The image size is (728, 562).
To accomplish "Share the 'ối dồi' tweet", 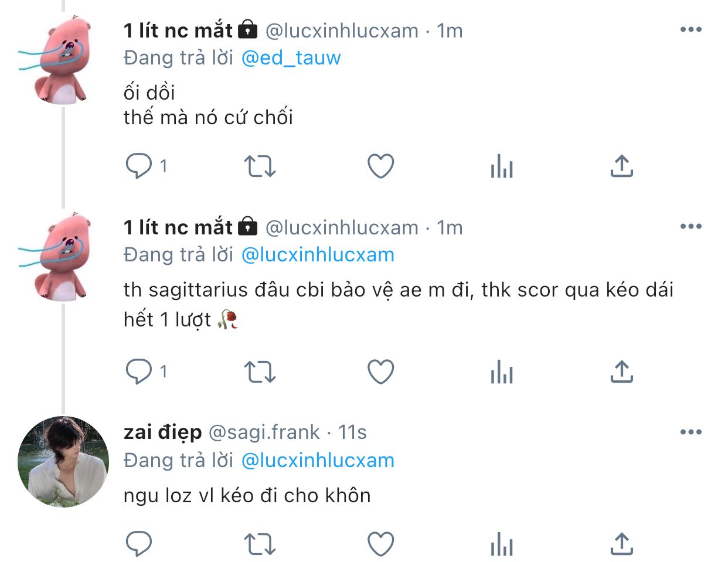I will [x=621, y=166].
